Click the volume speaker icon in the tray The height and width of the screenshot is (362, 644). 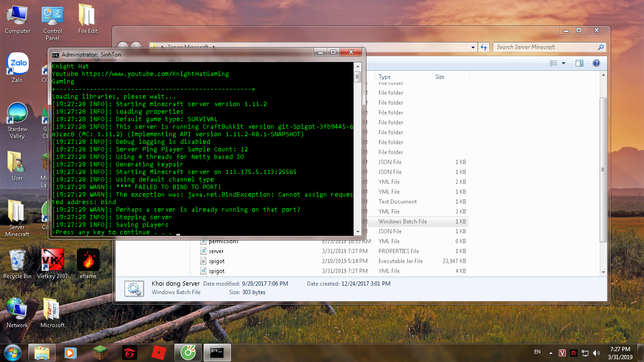point(596,353)
